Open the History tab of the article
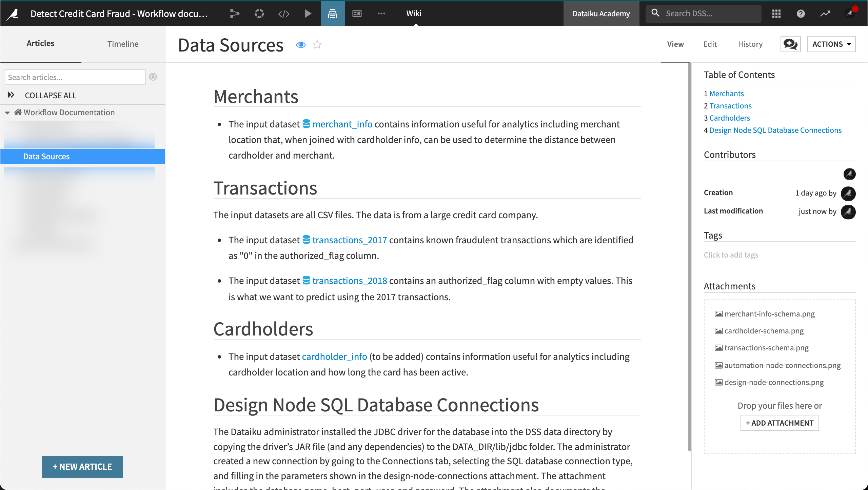Viewport: 868px width, 490px height. pyautogui.click(x=750, y=44)
